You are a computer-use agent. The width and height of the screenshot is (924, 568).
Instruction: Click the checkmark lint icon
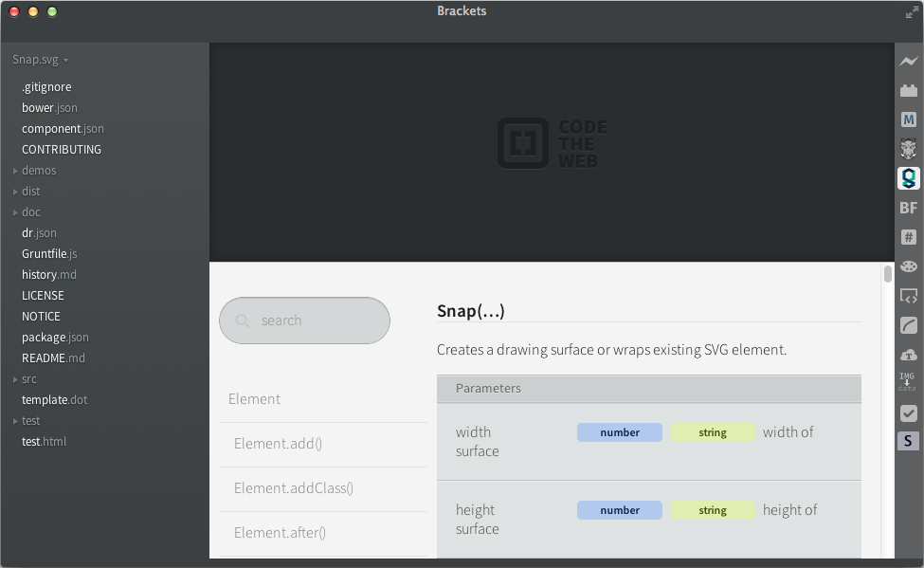coord(908,413)
